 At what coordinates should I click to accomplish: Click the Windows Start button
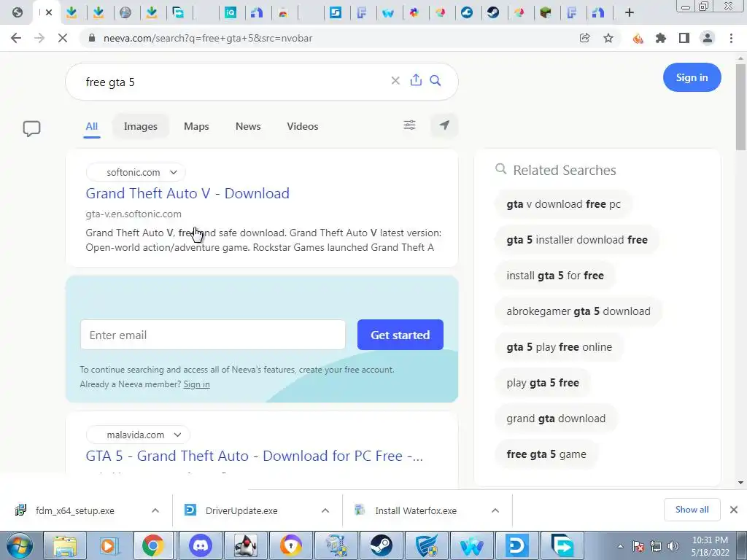pyautogui.click(x=20, y=545)
